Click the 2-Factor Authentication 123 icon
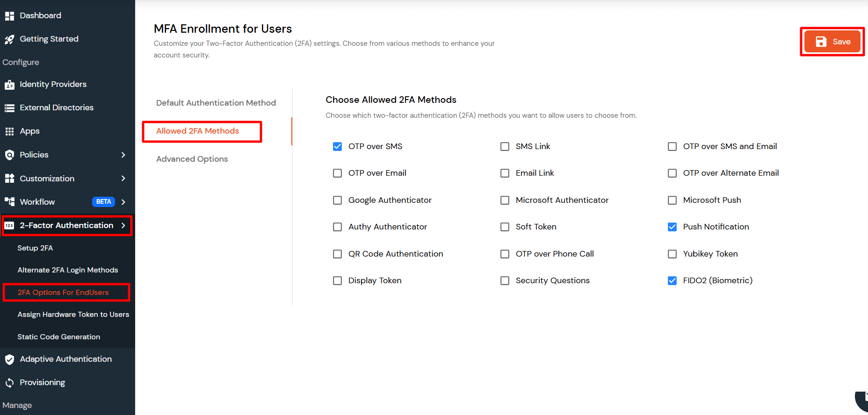The image size is (868, 415). [9, 226]
